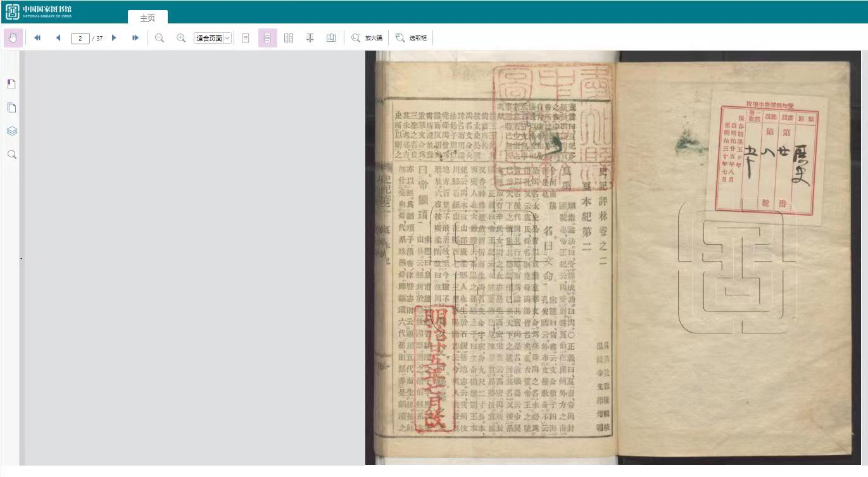The width and height of the screenshot is (868, 477).
Task: Select the hand pan tool
Action: point(13,38)
